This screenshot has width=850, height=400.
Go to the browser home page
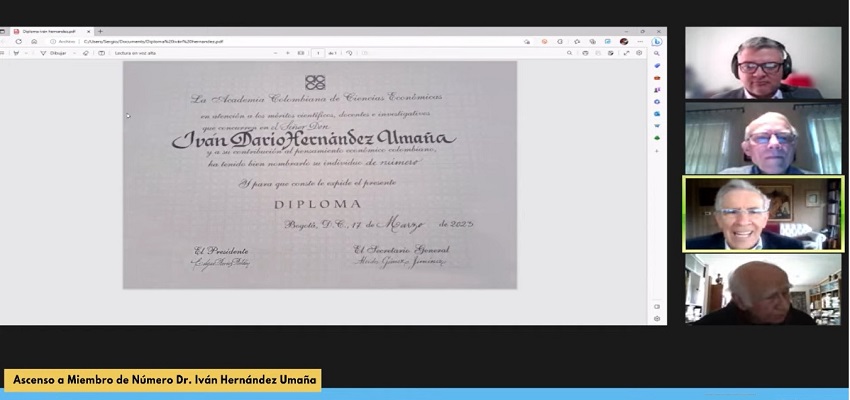point(34,41)
